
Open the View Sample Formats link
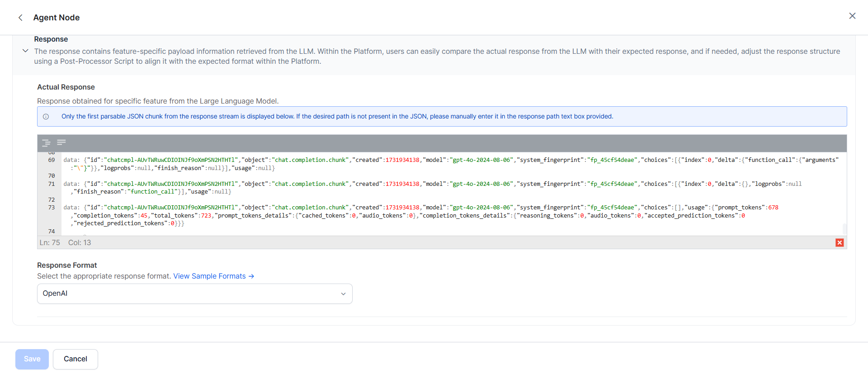pos(213,276)
